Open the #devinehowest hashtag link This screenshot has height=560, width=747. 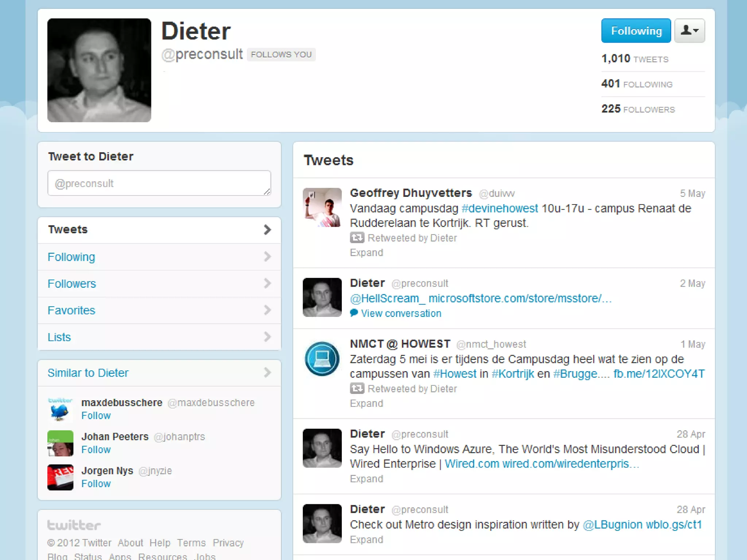pyautogui.click(x=499, y=208)
